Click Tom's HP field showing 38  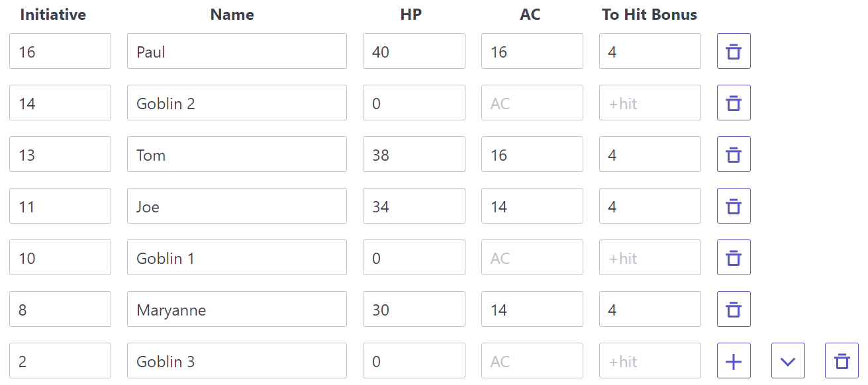(413, 154)
